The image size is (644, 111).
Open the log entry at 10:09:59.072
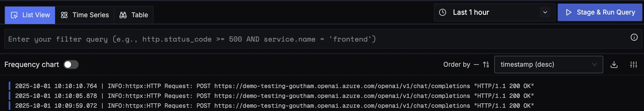pyautogui.click(x=274, y=106)
